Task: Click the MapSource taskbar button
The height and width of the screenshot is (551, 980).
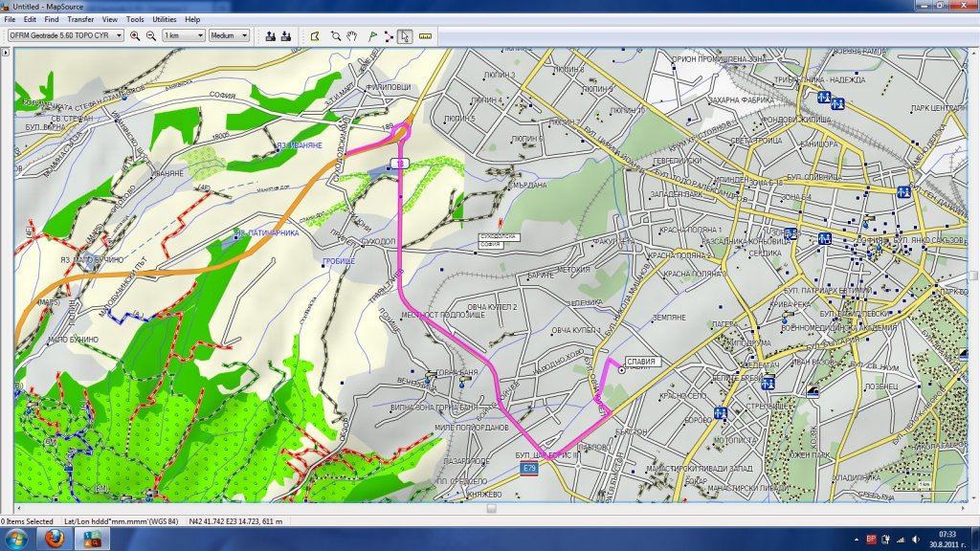Action: [x=92, y=539]
